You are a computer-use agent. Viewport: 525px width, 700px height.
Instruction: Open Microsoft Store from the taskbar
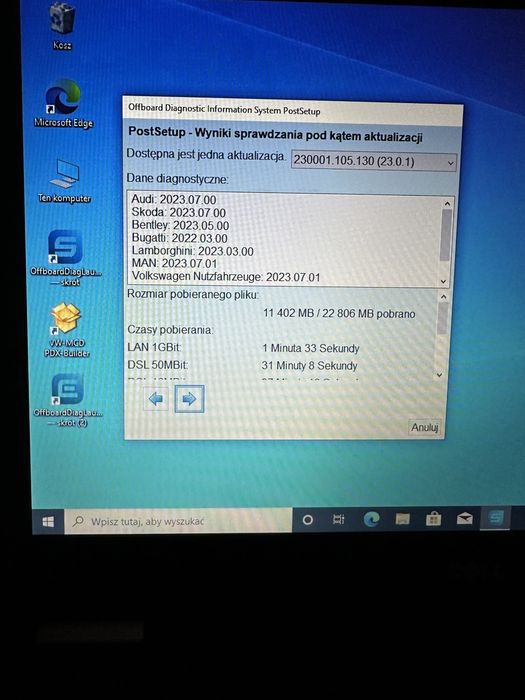pos(433,518)
